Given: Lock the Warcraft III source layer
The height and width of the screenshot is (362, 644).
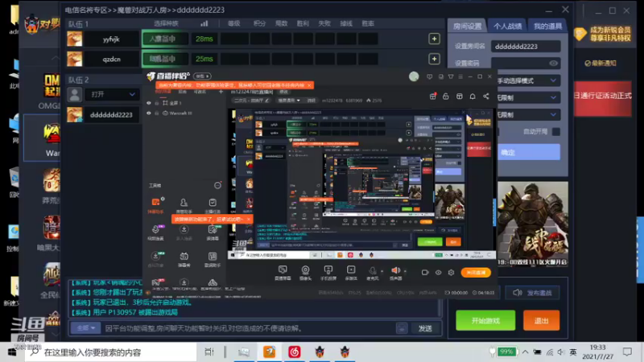Looking at the screenshot, I should 156,113.
